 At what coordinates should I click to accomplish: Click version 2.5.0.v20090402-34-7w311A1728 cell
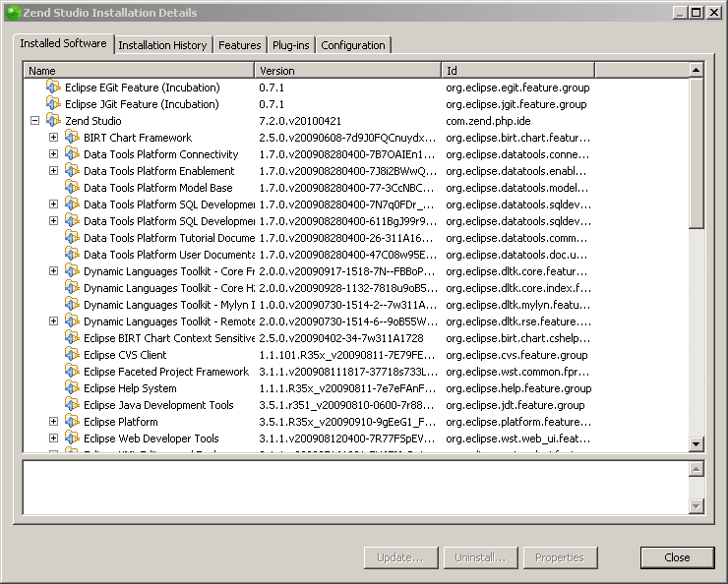(341, 337)
